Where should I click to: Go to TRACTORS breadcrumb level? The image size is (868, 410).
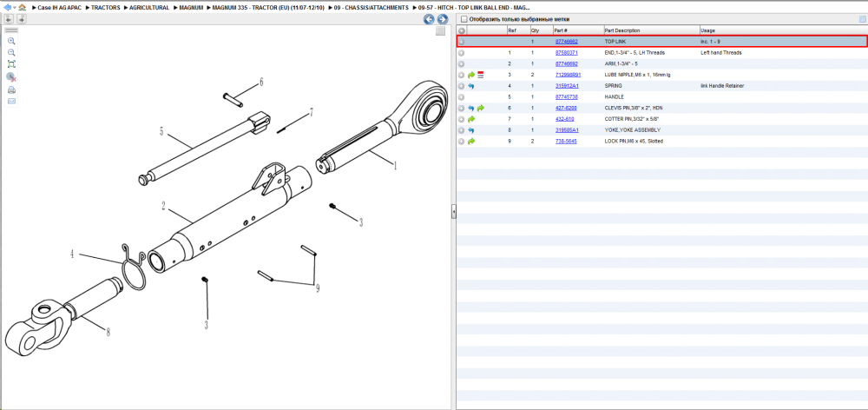pos(106,8)
